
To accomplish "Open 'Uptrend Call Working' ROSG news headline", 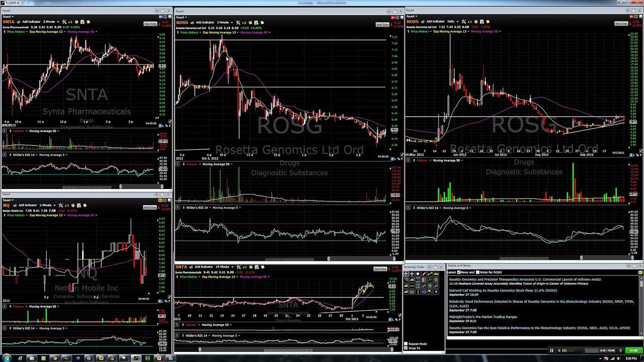I will click(x=503, y=291).
